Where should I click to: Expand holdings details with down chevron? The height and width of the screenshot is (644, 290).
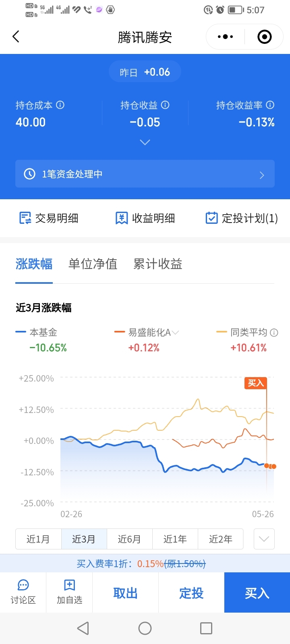coord(145,142)
